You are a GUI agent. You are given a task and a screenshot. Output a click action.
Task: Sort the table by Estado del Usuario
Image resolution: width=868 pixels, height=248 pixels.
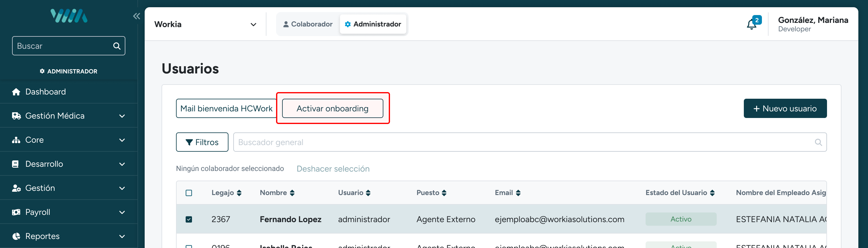click(x=712, y=193)
